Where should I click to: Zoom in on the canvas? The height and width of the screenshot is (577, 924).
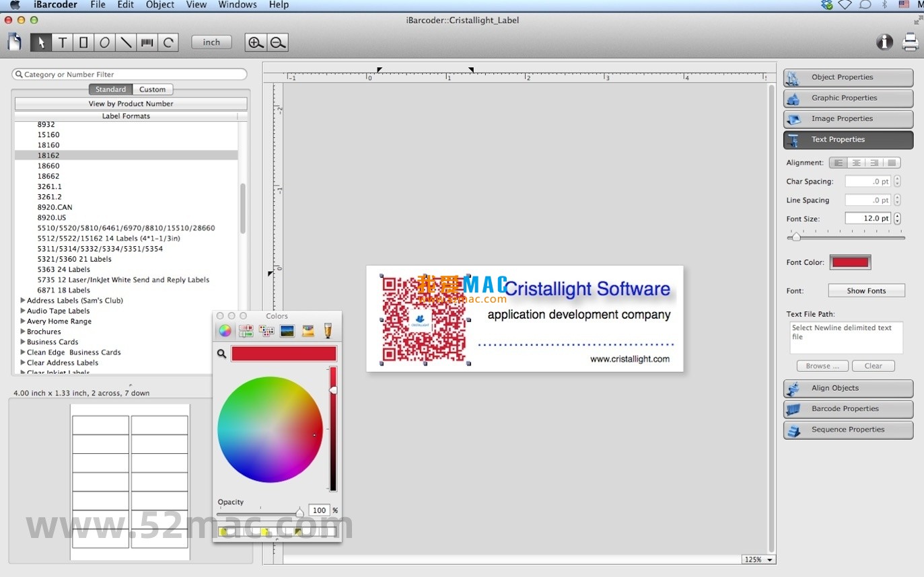[255, 42]
